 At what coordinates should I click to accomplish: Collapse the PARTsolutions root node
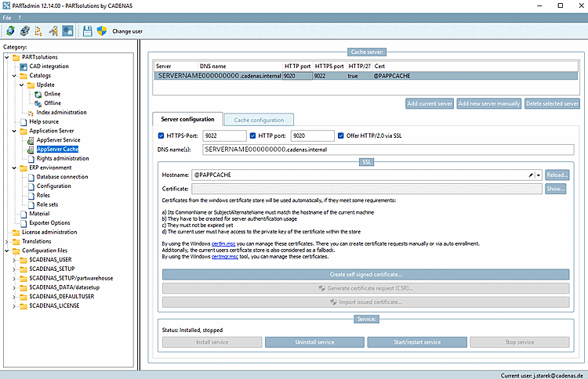pos(7,57)
